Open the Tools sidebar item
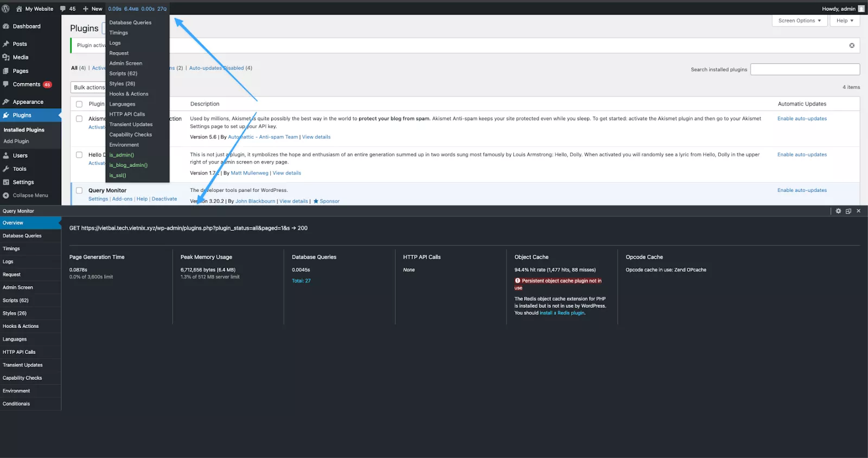This screenshot has width=868, height=458. click(x=20, y=169)
